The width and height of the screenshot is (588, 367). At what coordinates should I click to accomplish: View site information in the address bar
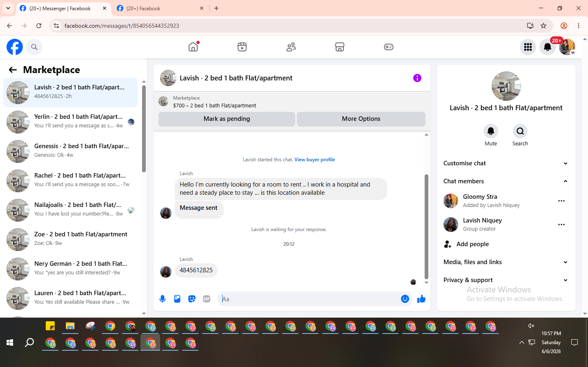(x=56, y=26)
